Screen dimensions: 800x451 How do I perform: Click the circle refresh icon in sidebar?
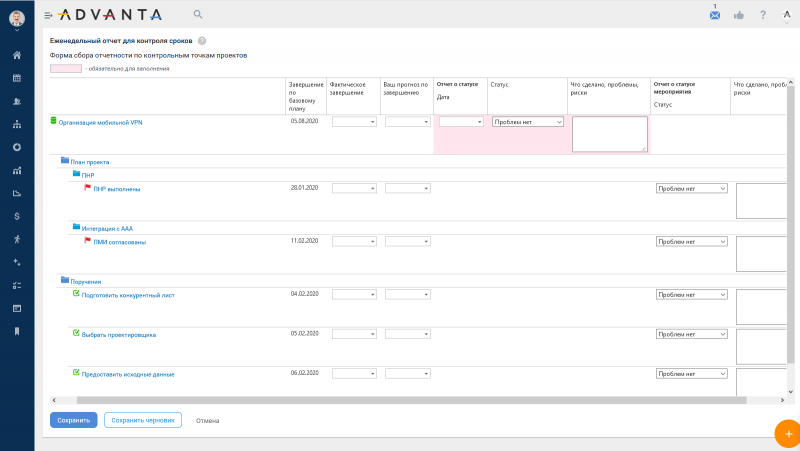coord(17,147)
